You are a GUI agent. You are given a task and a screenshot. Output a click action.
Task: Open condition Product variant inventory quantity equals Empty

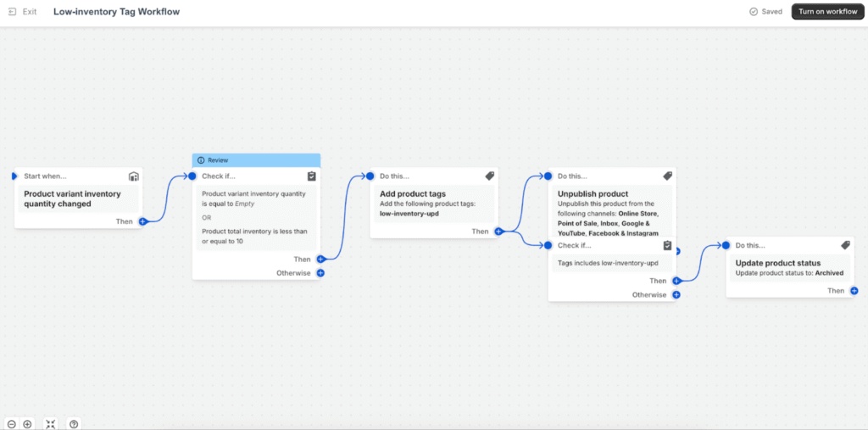254,198
